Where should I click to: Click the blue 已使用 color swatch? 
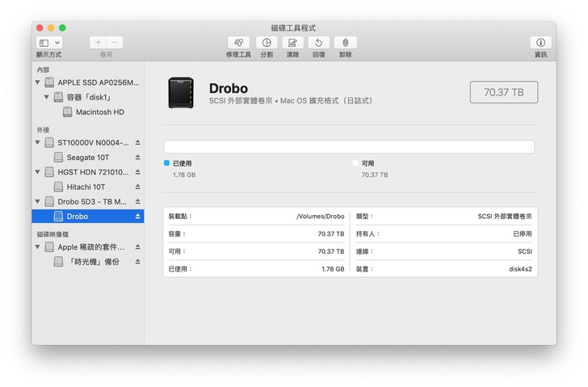point(167,163)
